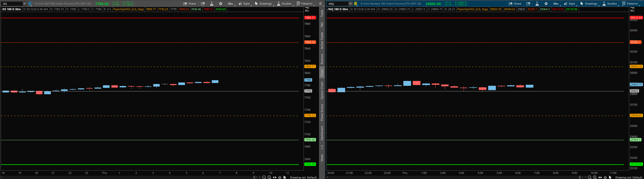Click the 7788.00 last price on /ES header
The image size is (644, 179).
(x=102, y=4)
